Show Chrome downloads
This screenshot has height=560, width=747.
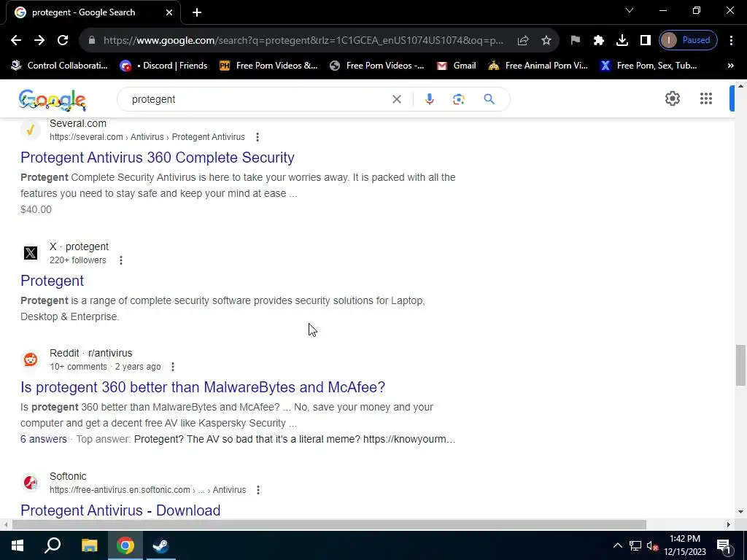(x=622, y=41)
